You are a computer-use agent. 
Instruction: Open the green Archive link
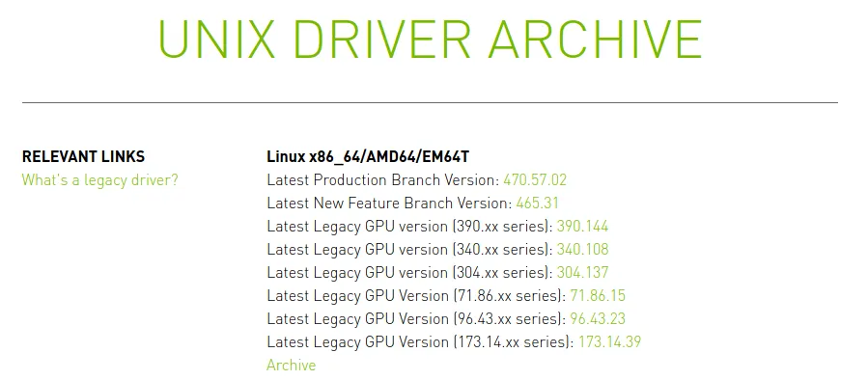tap(292, 366)
